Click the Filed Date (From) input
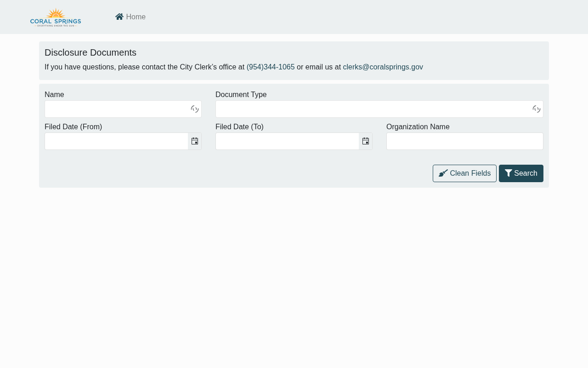 click(116, 141)
